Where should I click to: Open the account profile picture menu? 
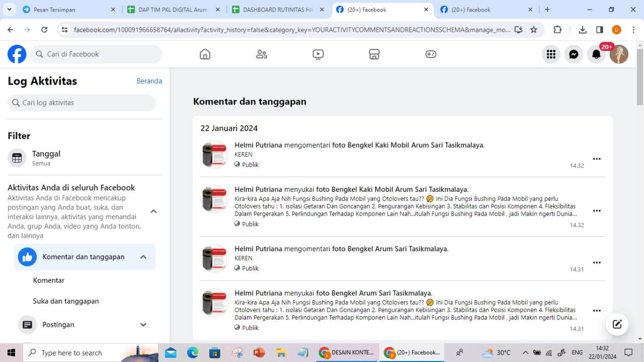point(619,54)
